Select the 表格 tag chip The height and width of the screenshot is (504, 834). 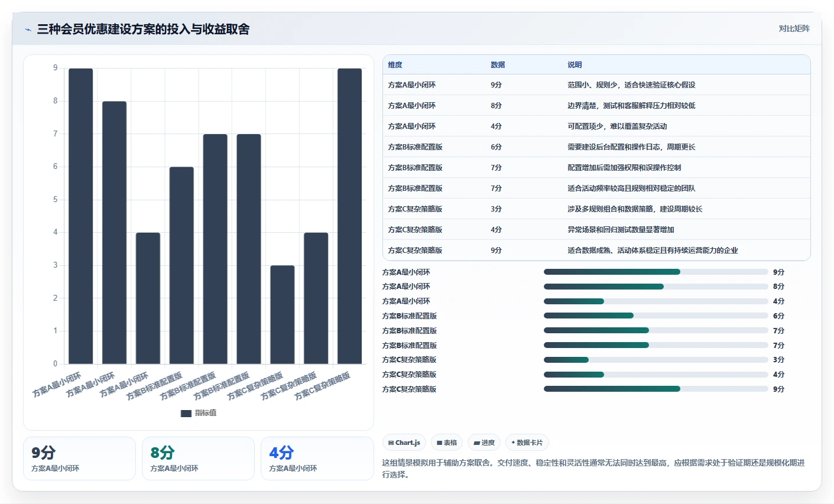pyautogui.click(x=447, y=443)
